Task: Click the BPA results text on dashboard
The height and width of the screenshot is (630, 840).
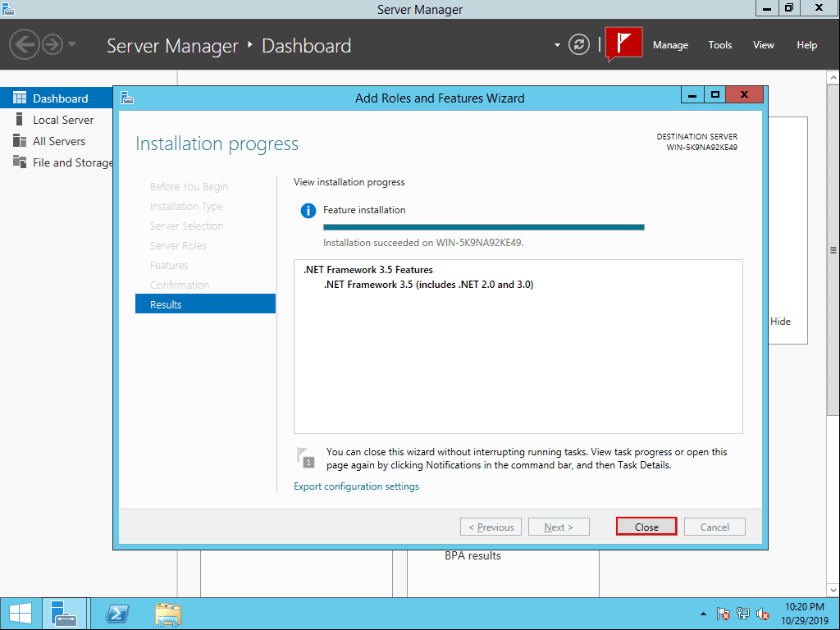Action: coord(472,555)
